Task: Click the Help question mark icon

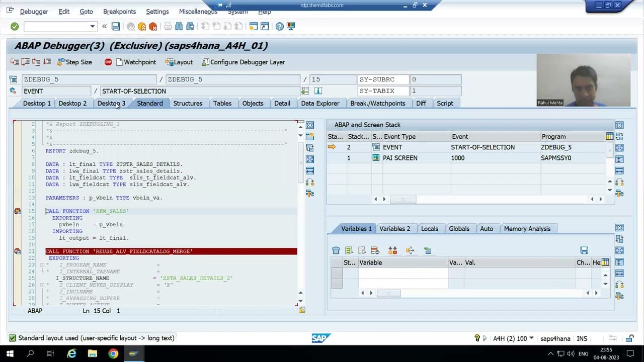Action: [x=280, y=26]
